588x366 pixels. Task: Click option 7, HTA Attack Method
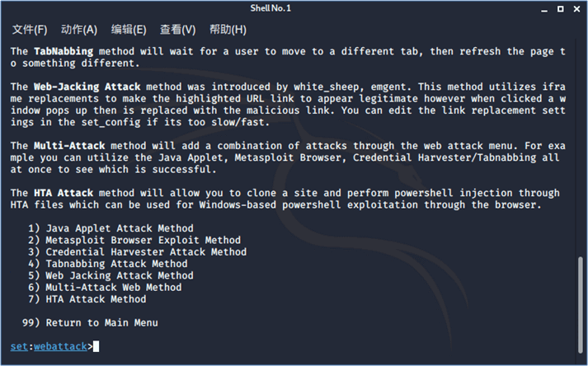point(86,299)
